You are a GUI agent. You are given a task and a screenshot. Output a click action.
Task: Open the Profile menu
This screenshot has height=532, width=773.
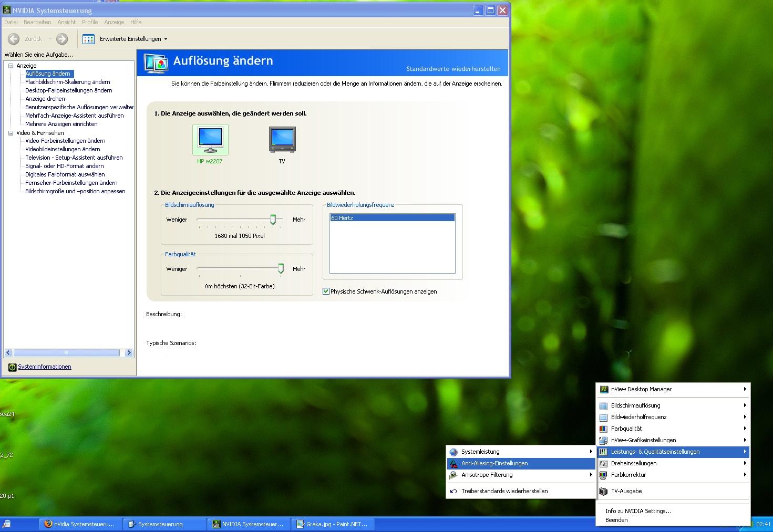[x=90, y=22]
